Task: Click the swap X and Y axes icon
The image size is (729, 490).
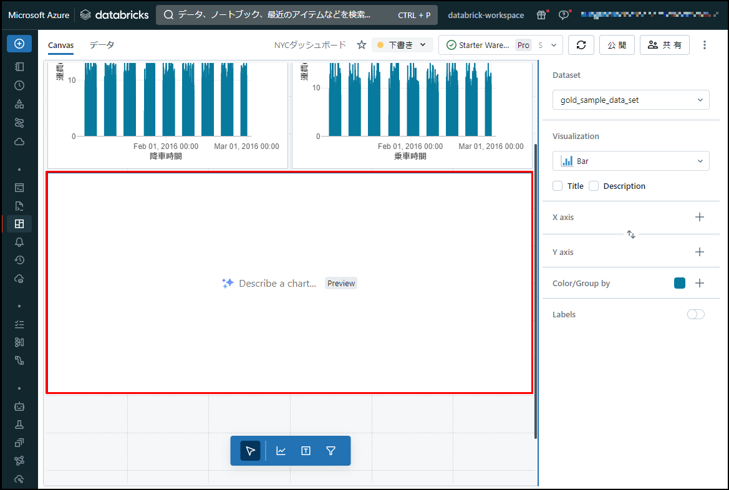Action: click(631, 235)
